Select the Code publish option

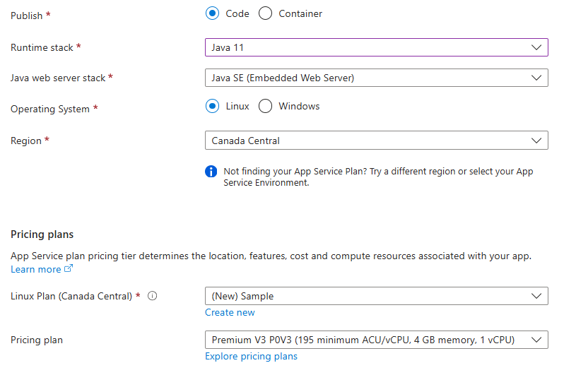coord(212,13)
